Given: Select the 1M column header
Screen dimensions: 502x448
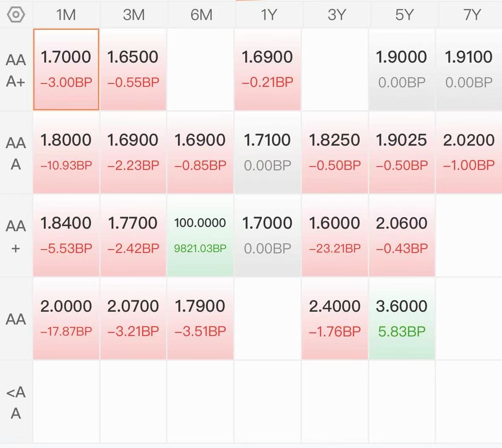Looking at the screenshot, I should point(66,15).
